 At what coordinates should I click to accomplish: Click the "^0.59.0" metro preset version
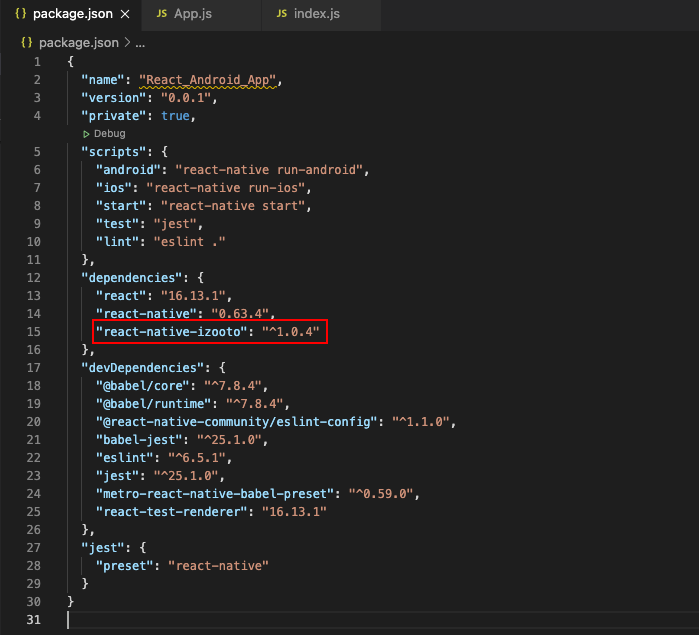coord(381,494)
